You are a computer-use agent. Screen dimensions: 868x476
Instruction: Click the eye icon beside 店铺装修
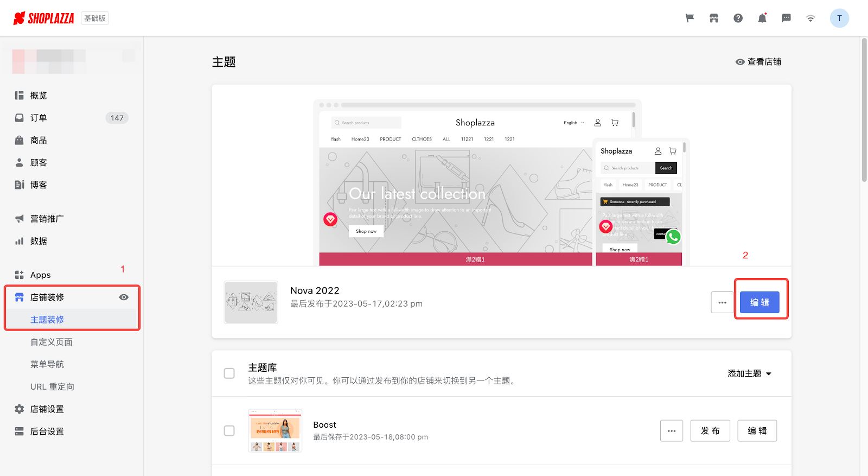[x=124, y=297]
